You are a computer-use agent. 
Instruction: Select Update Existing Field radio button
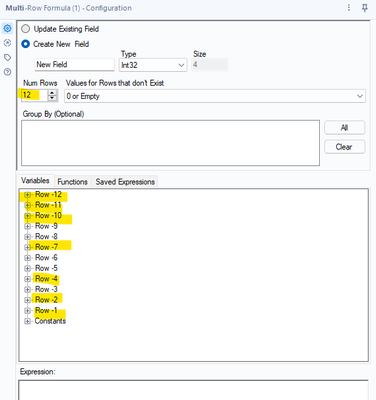pos(26,29)
